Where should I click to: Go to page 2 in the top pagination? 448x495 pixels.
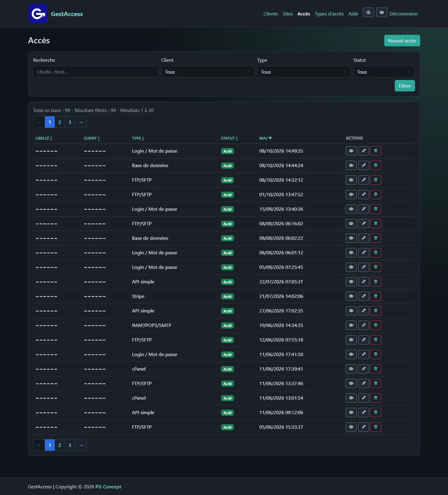(x=60, y=122)
